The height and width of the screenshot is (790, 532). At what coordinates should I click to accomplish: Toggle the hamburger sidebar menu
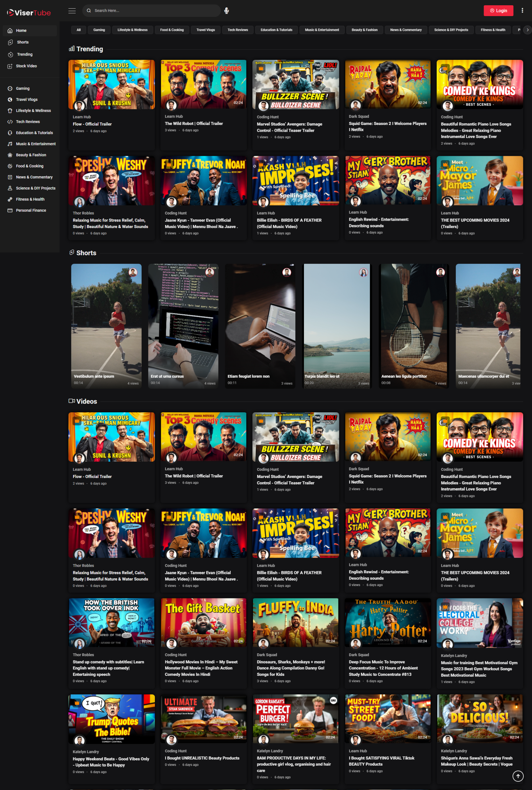(x=72, y=11)
